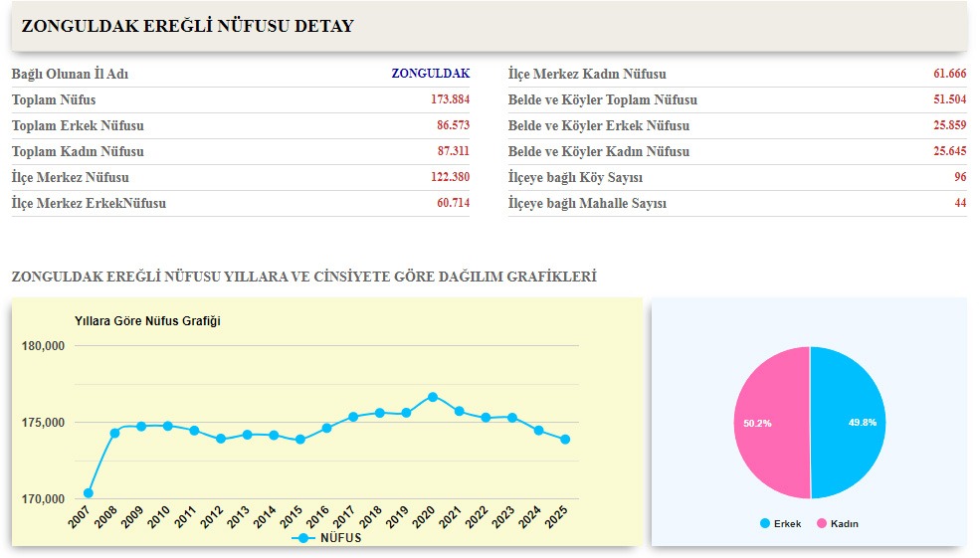Click the 2008 data point on line chart
Image resolution: width=980 pixels, height=558 pixels.
(x=114, y=433)
